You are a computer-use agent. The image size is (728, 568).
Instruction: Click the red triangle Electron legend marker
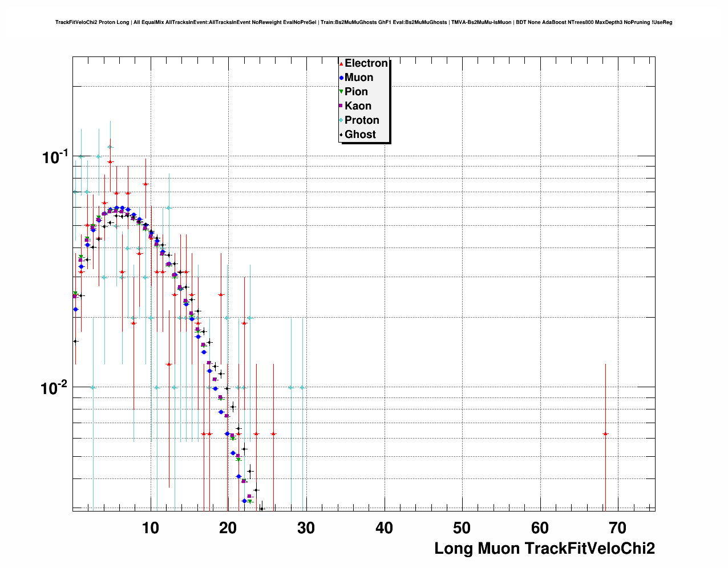pyautogui.click(x=341, y=63)
